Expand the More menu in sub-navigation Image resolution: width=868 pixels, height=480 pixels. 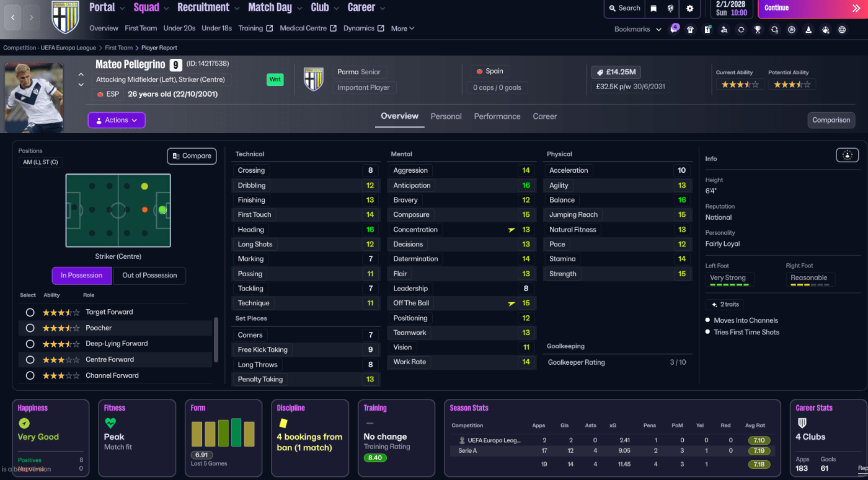coord(402,28)
